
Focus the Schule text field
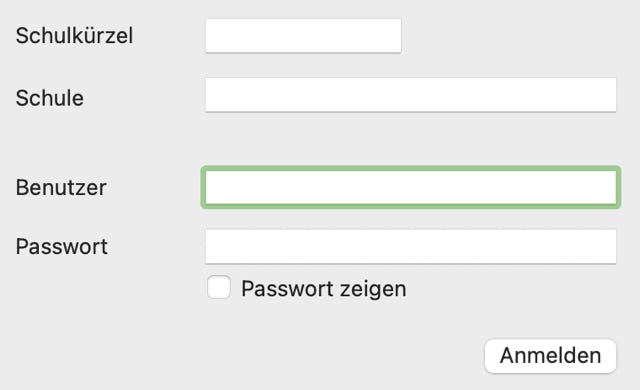[411, 95]
